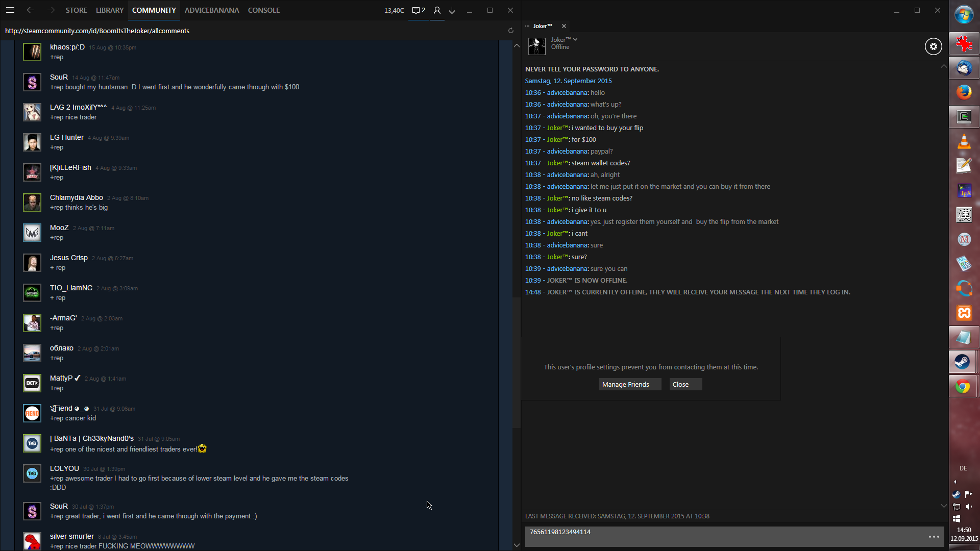Viewport: 980px width, 551px height.
Task: Click the back navigation arrow
Action: 31,10
